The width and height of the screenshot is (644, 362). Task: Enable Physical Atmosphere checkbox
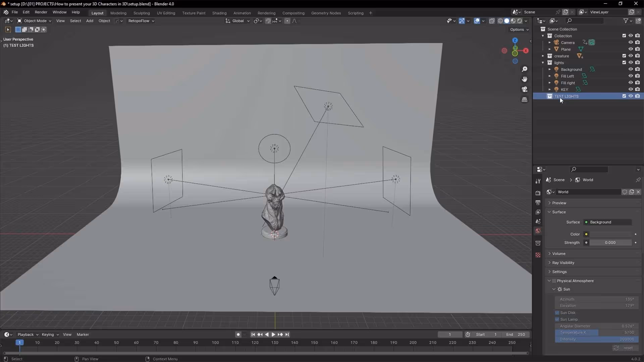point(554,281)
